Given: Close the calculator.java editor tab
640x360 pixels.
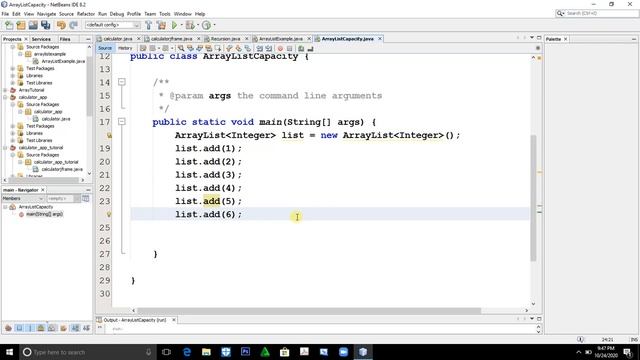Looking at the screenshot, I should pyautogui.click(x=138, y=39).
